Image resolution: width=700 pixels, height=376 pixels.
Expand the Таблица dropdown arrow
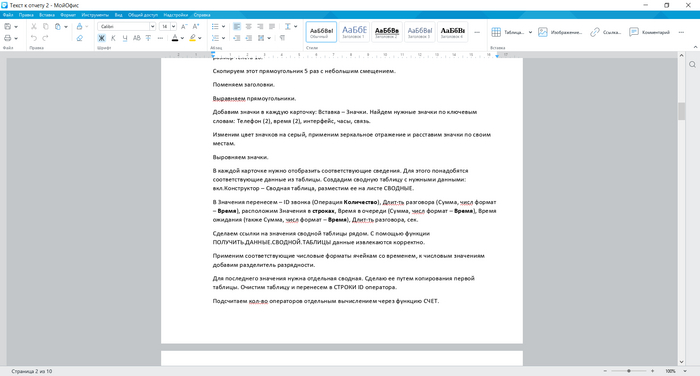point(530,32)
